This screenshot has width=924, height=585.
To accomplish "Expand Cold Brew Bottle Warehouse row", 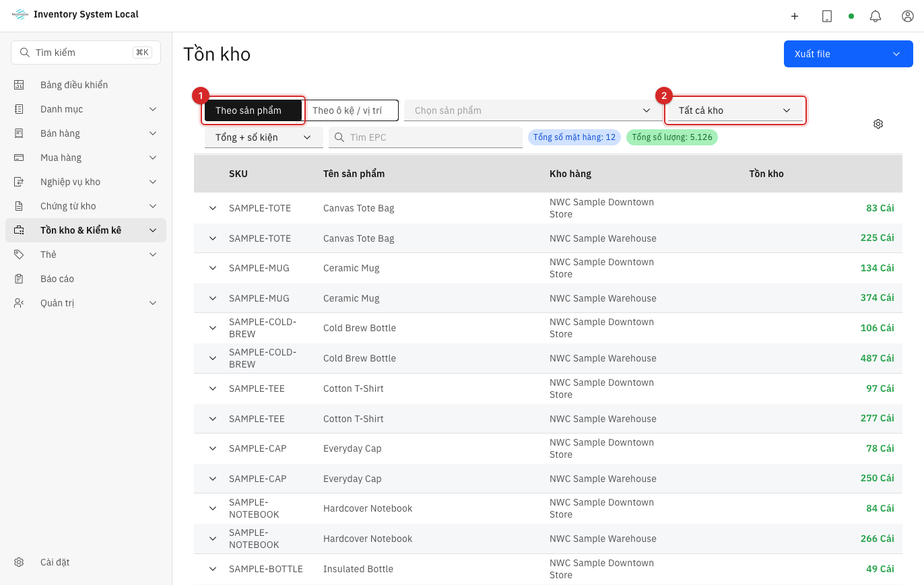I will [213, 358].
